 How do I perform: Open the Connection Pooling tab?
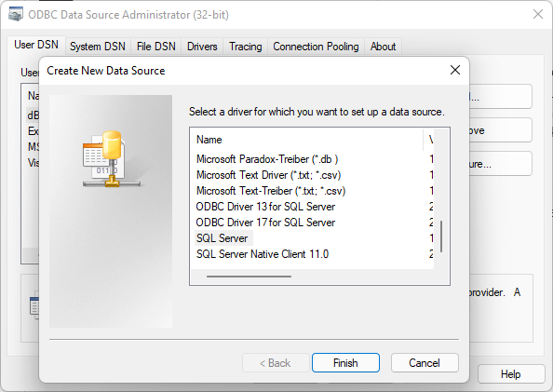316,47
